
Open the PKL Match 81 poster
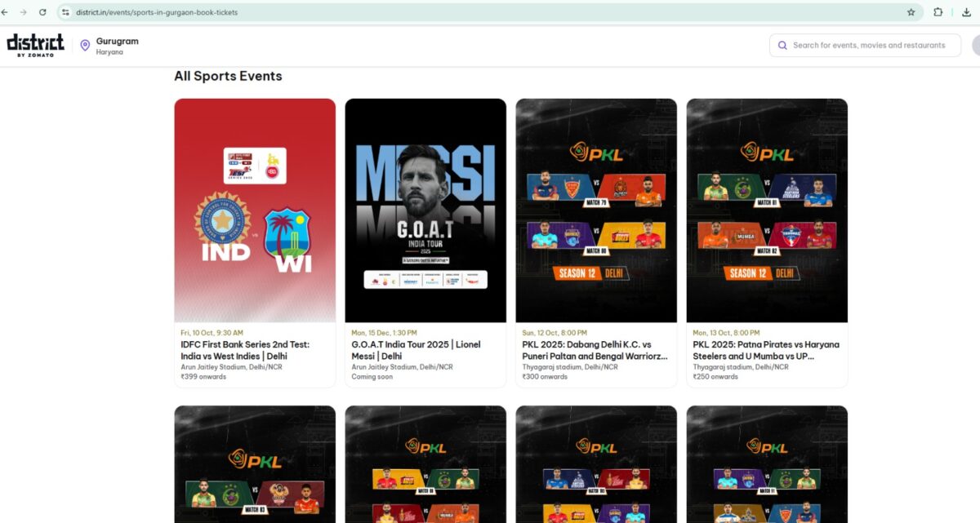[x=767, y=211]
